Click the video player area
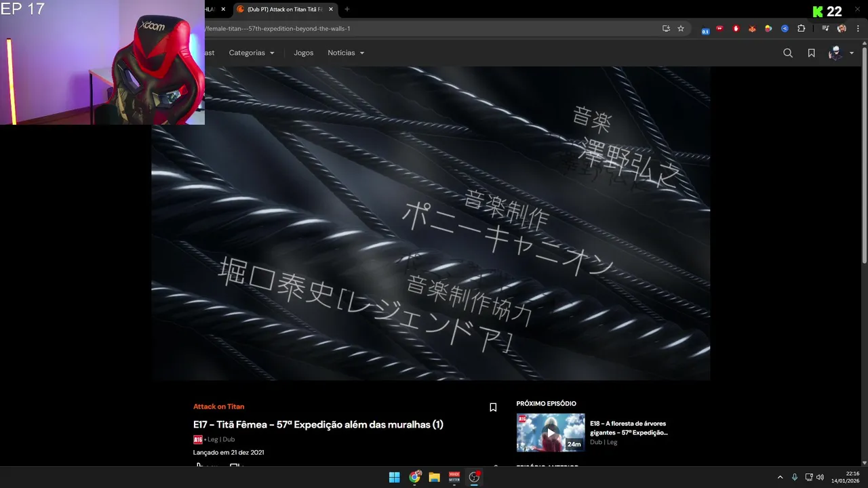This screenshot has width=868, height=488. (x=431, y=224)
